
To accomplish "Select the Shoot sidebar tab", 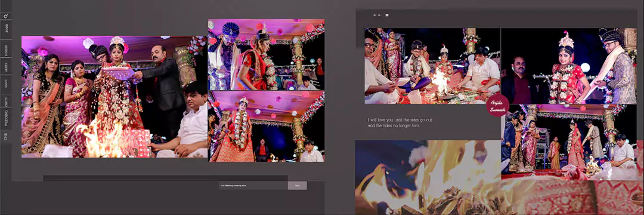I will pos(6,84).
